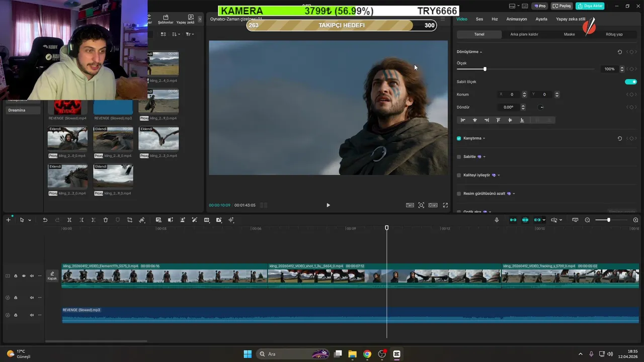Click the split clip icon in timeline toolbar
Image resolution: width=644 pixels, height=362 pixels.
point(69,220)
